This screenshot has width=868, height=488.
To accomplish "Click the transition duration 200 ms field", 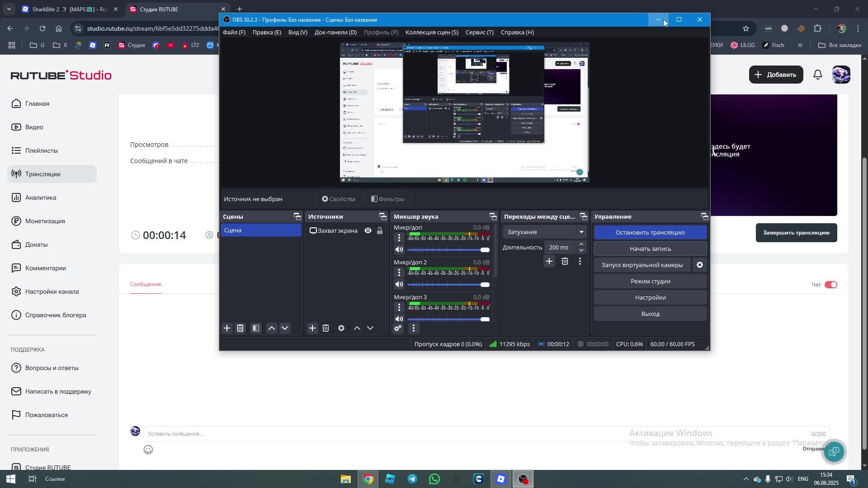I will point(561,247).
